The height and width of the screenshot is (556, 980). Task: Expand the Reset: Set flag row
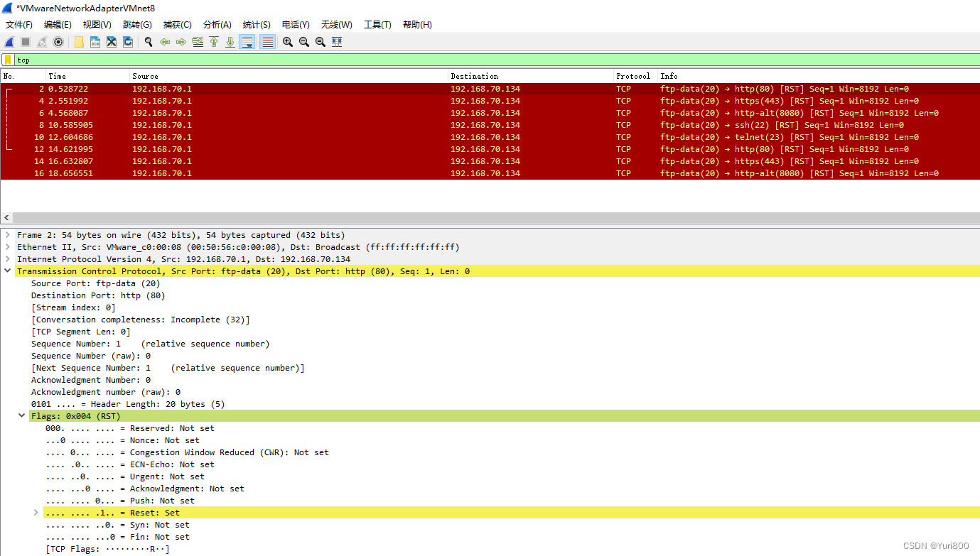36,513
